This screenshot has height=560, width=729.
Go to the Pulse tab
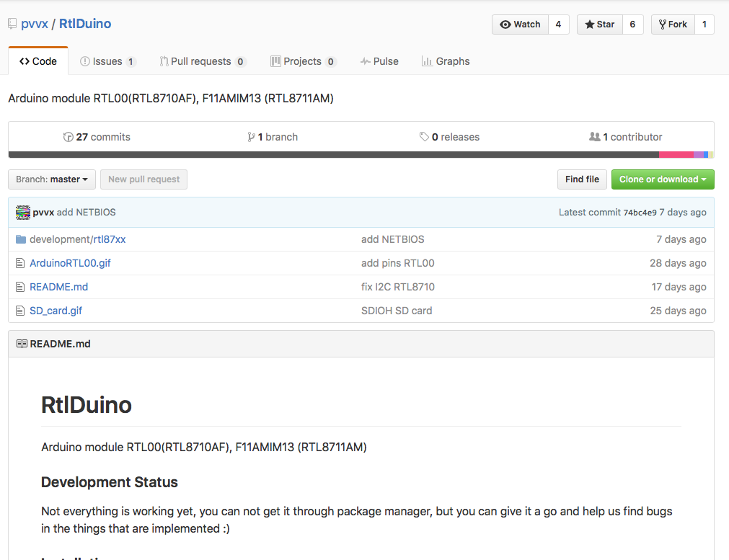click(379, 61)
